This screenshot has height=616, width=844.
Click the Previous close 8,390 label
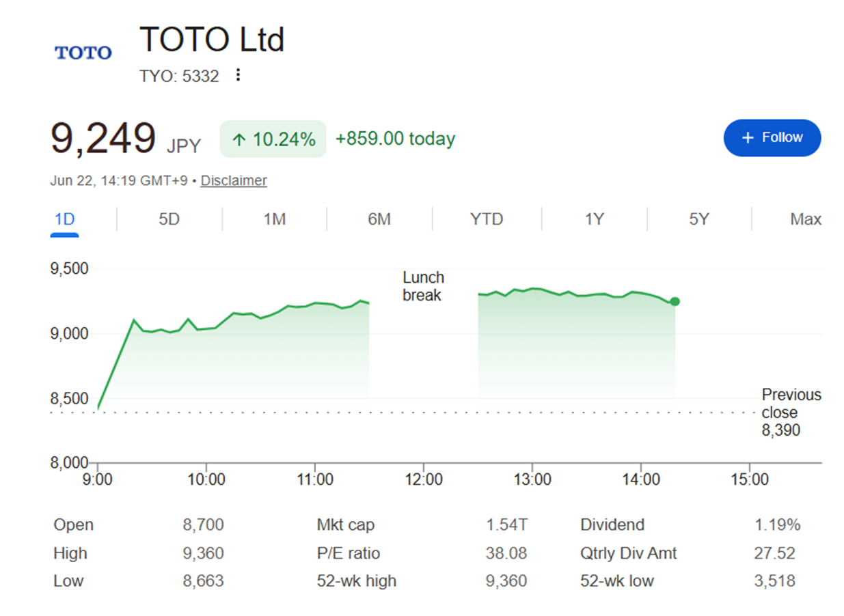click(791, 412)
